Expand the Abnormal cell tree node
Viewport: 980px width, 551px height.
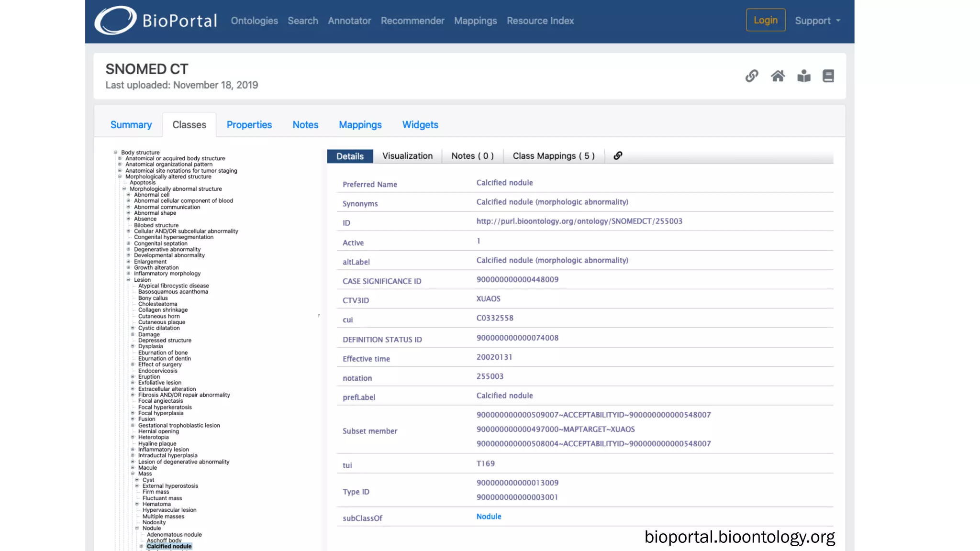(x=128, y=195)
